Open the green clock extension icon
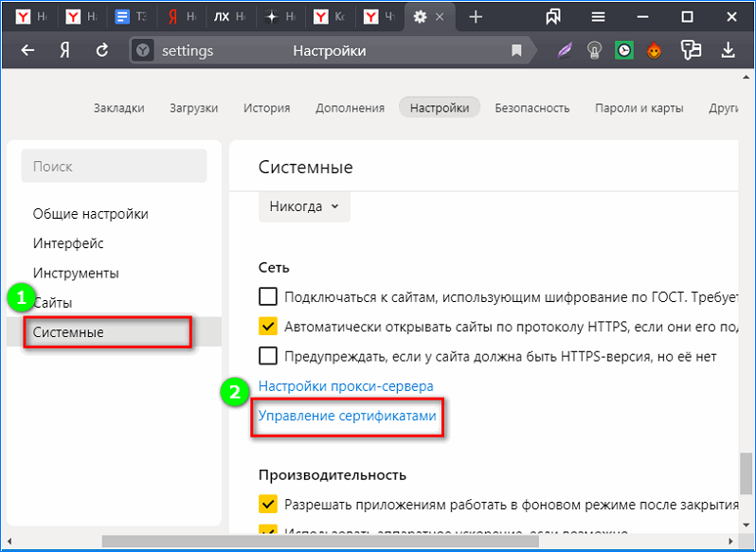 click(x=624, y=50)
